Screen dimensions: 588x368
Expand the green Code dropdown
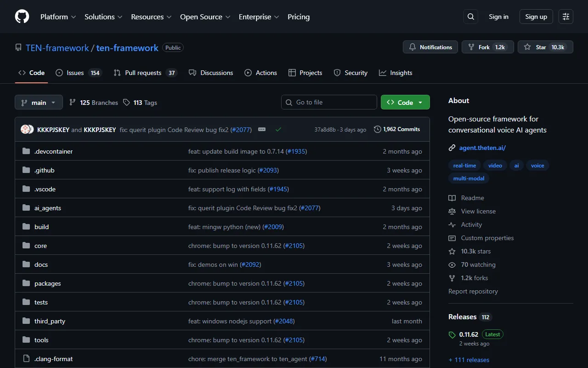(405, 103)
